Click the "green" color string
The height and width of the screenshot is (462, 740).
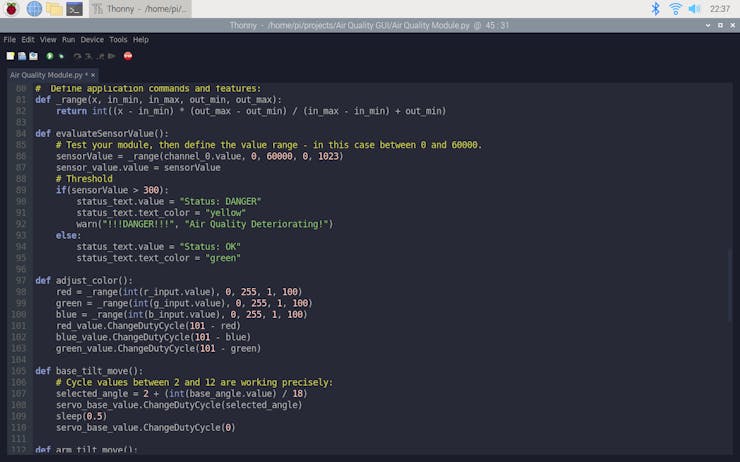coord(223,258)
